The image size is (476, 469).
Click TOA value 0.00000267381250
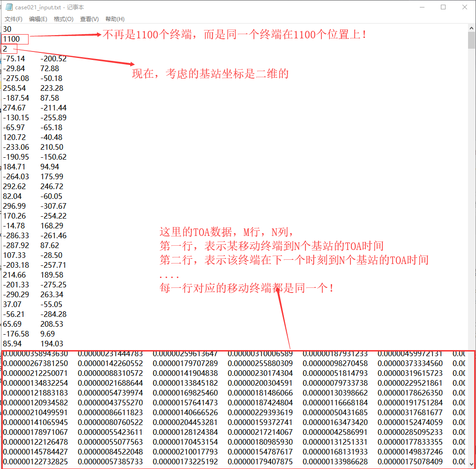pos(36,363)
